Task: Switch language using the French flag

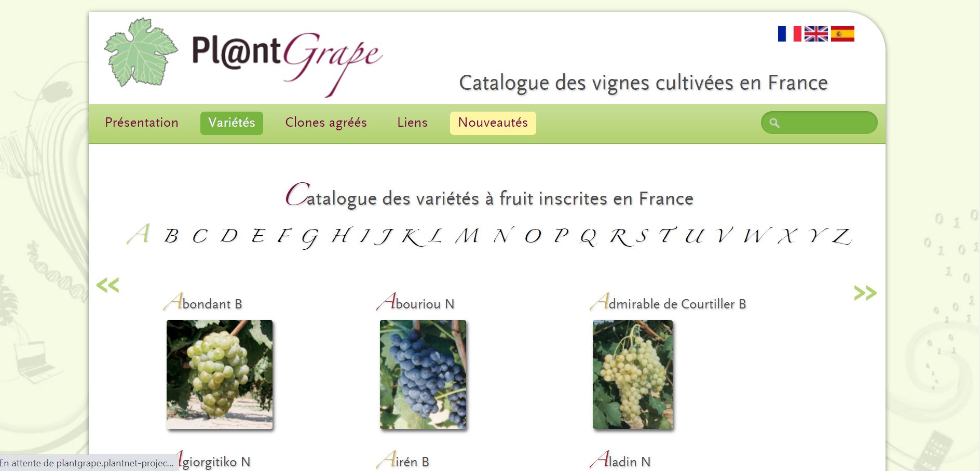Action: pos(790,34)
